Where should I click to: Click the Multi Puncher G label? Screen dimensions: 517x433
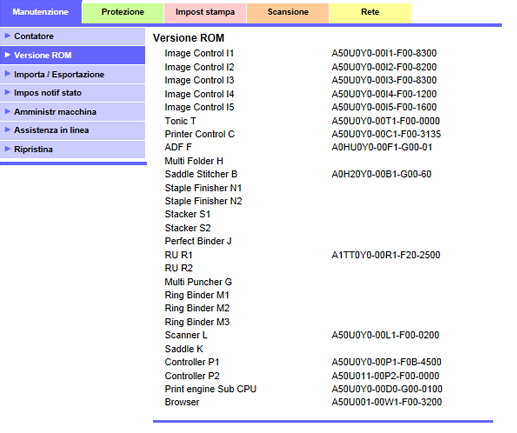[x=198, y=282]
